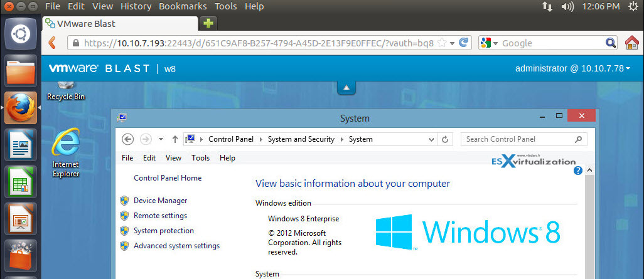This screenshot has width=644, height=279.
Task: Bookmark page with star icon
Action: (x=442, y=43)
